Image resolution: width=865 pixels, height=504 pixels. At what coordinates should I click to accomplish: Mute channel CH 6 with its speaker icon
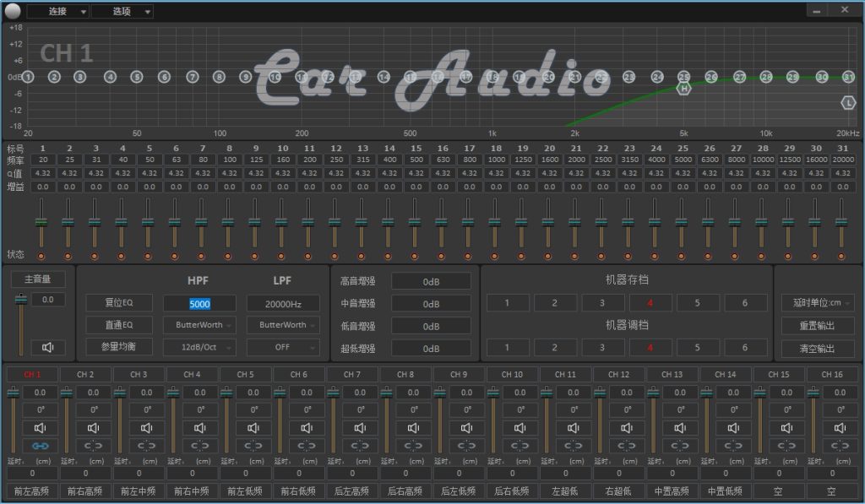(x=307, y=428)
